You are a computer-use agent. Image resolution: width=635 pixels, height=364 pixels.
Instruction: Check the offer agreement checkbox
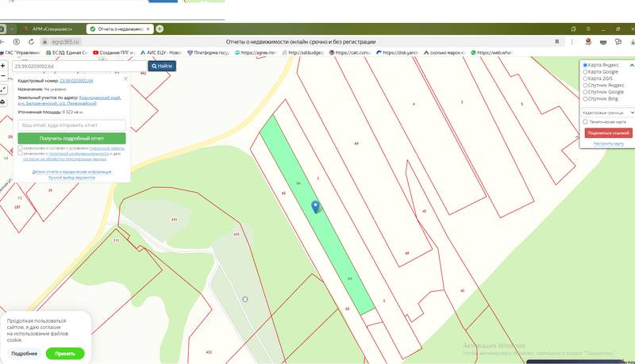(x=20, y=148)
